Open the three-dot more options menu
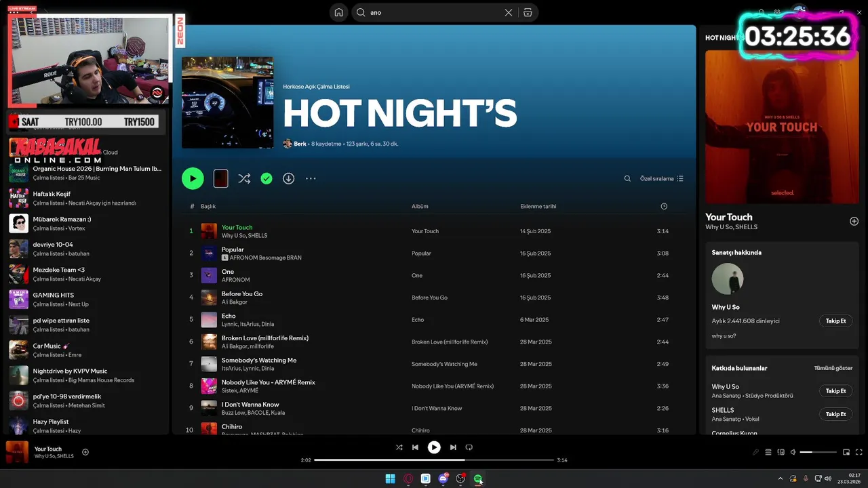Viewport: 868px width, 488px height. pyautogui.click(x=311, y=178)
